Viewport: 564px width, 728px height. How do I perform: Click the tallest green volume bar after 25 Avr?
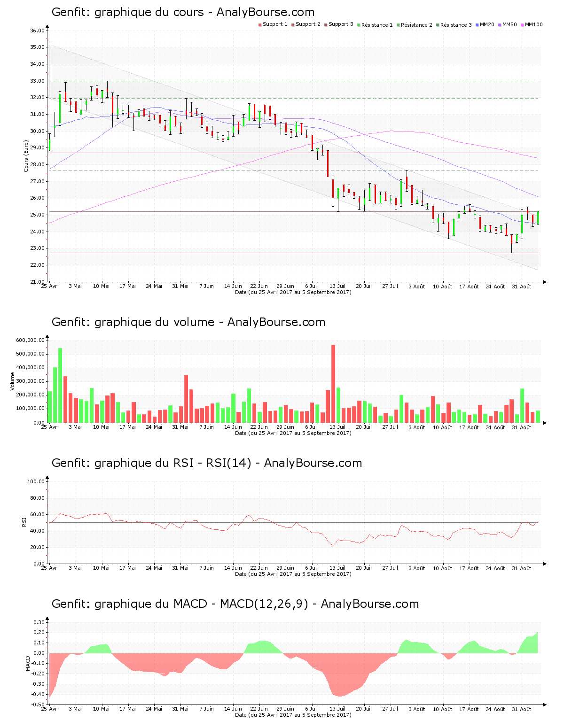pos(60,385)
